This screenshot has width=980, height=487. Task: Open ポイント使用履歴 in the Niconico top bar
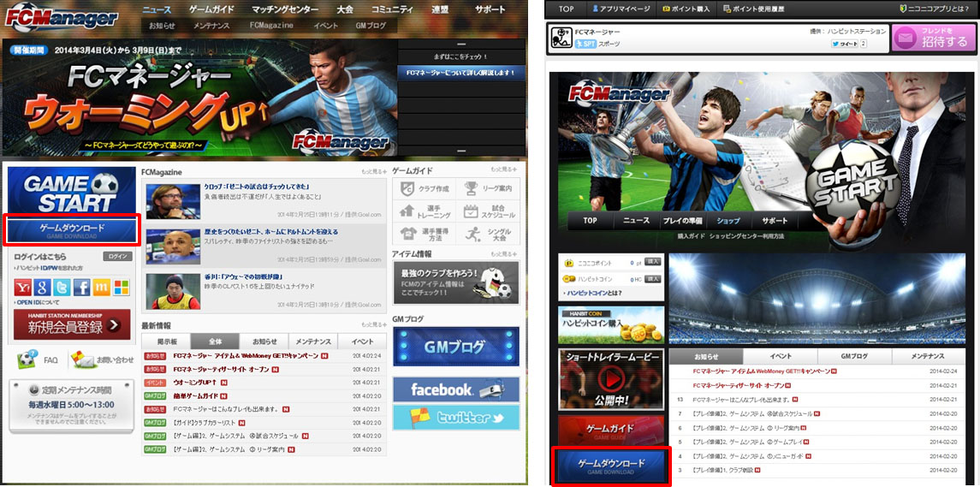click(x=753, y=9)
